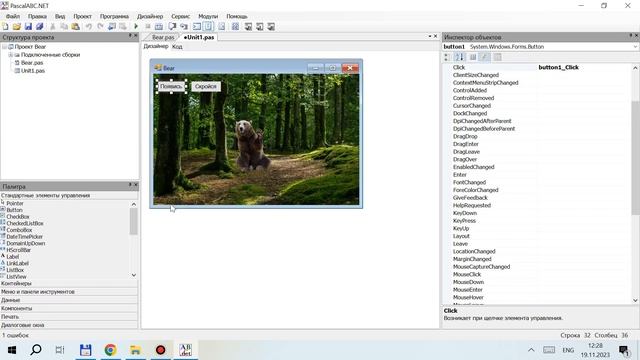The image size is (640, 360).
Task: Open the Проект menu
Action: (82, 16)
